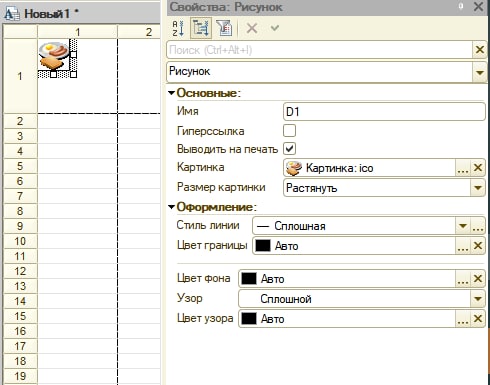Open the Стиль линии dropdown arrow
Screen dimensions: 490x385
(x=463, y=226)
